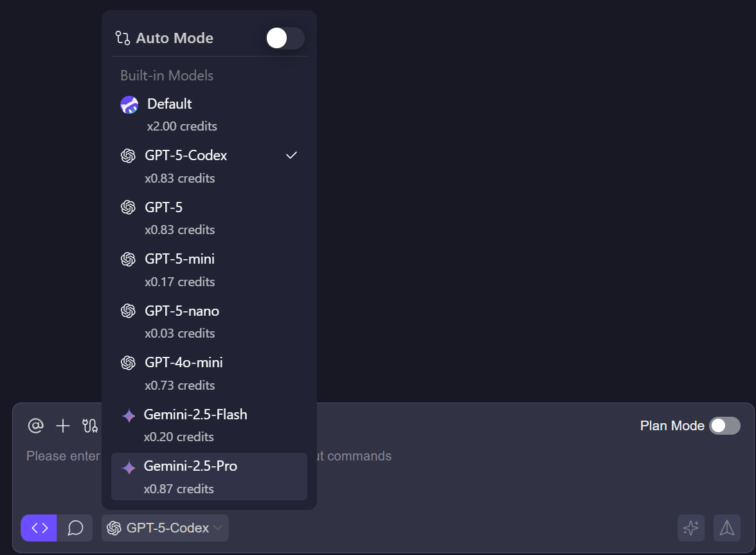Choose the Gemini-2.5-Flash model

(209, 424)
